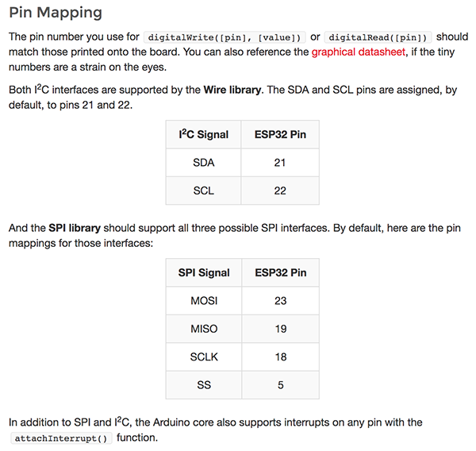
Task: Select the SCL table cell
Action: coord(203,191)
